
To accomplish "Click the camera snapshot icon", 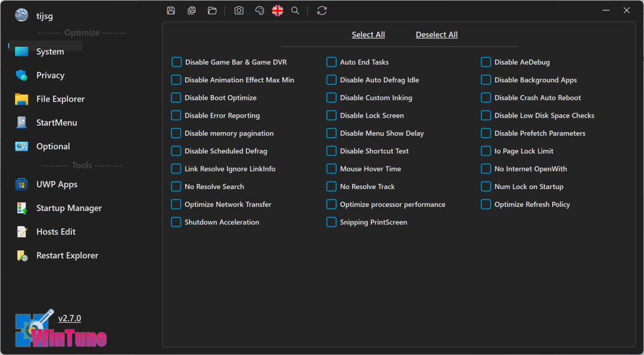I will coord(239,11).
